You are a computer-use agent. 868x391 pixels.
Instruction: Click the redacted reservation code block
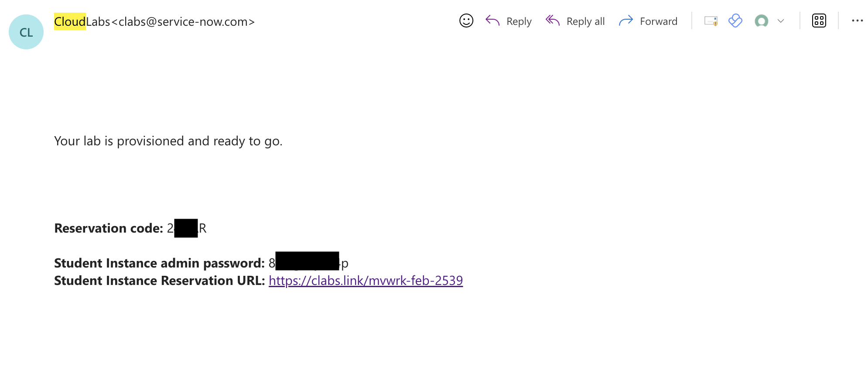(186, 228)
